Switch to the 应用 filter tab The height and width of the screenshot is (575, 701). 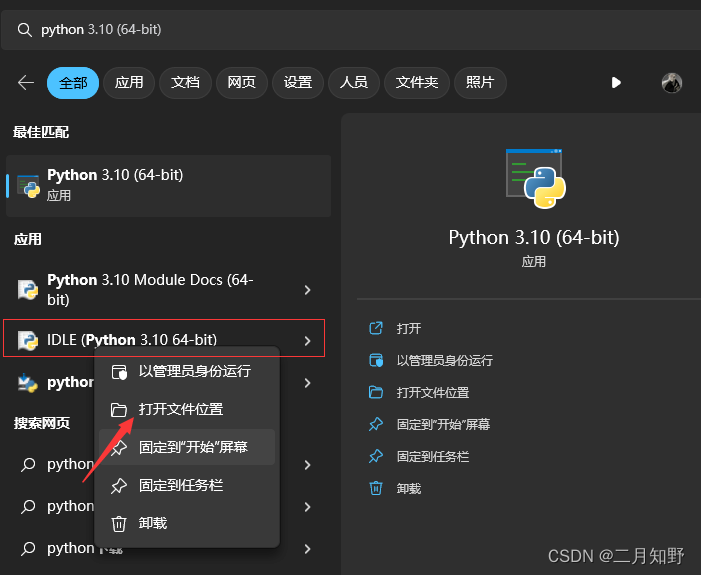tap(129, 83)
